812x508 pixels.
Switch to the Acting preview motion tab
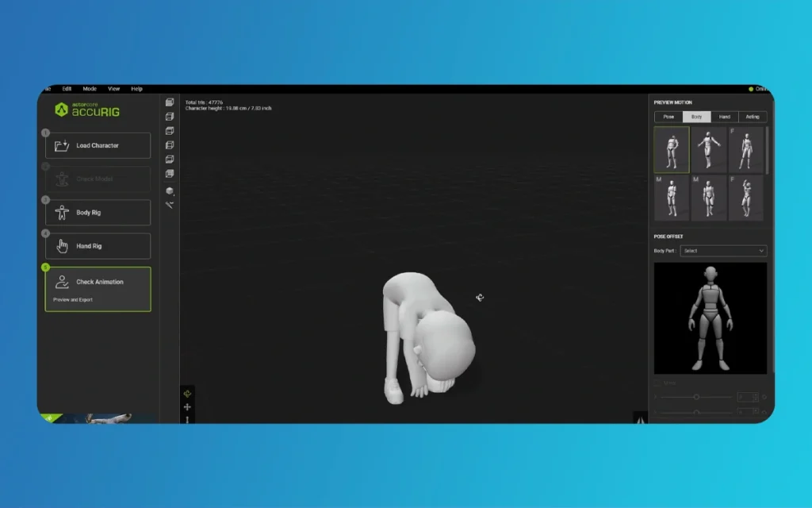(x=753, y=117)
